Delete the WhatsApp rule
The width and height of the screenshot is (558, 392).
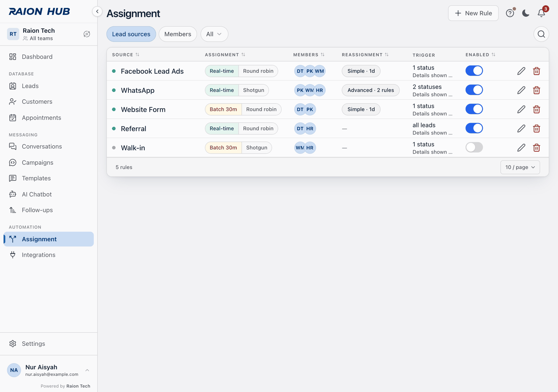click(536, 90)
